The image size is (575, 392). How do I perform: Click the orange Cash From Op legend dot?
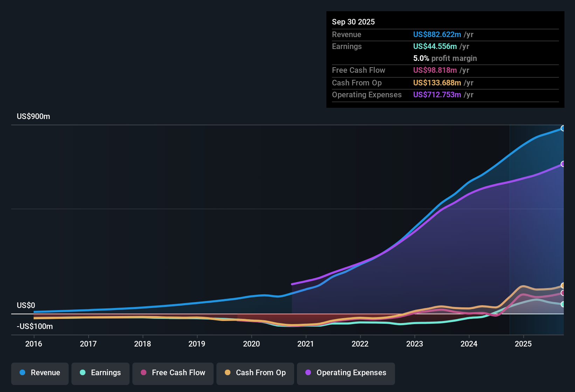click(x=227, y=373)
